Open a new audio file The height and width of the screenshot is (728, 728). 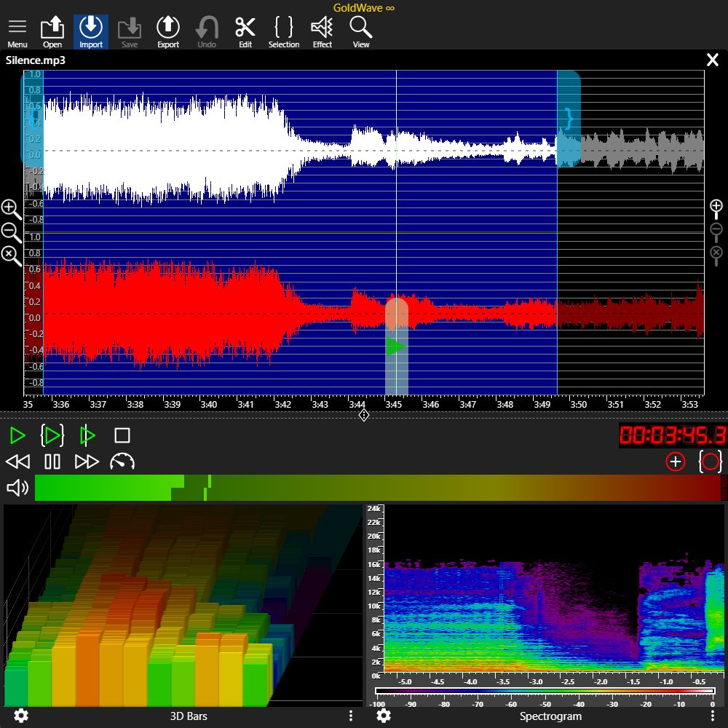[x=52, y=31]
